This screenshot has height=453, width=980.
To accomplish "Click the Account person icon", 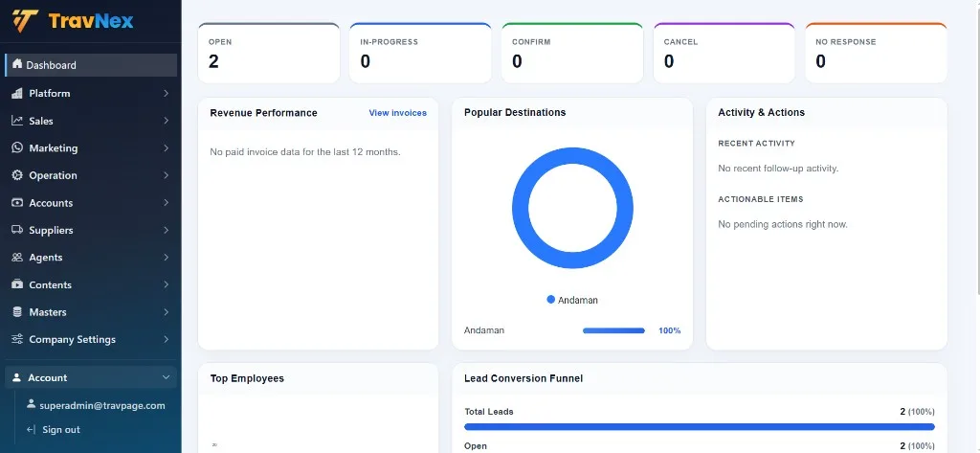I will (17, 377).
